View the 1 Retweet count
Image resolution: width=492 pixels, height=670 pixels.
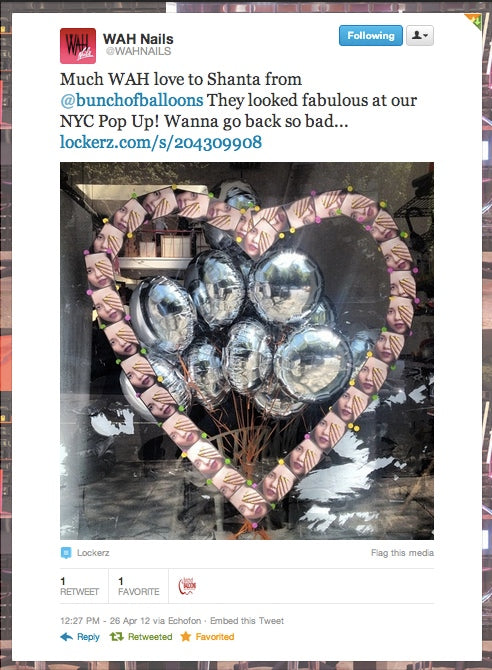(80, 586)
